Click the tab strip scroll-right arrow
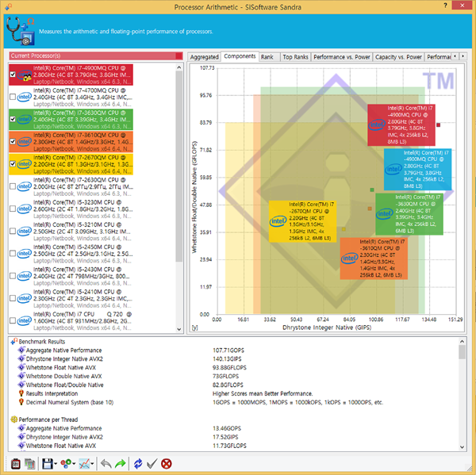The image size is (476, 475). (x=463, y=56)
